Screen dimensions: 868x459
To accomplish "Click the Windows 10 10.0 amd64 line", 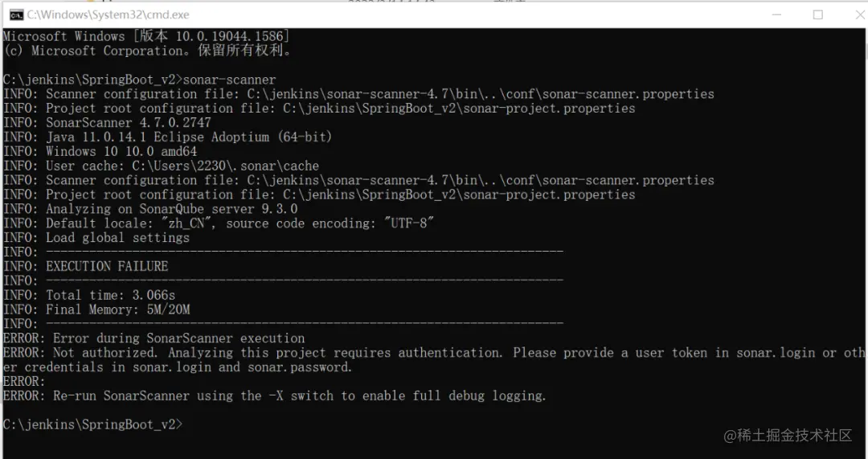I will (x=100, y=152).
